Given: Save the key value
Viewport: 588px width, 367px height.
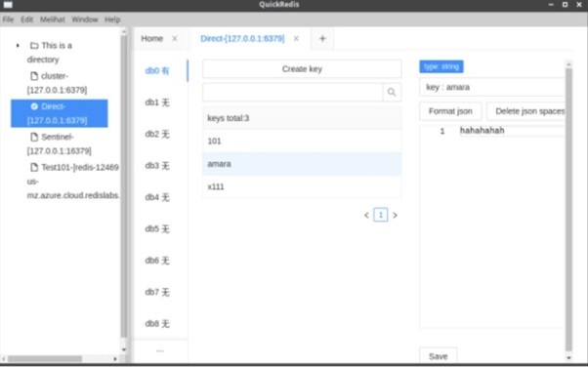Looking at the screenshot, I should [438, 356].
